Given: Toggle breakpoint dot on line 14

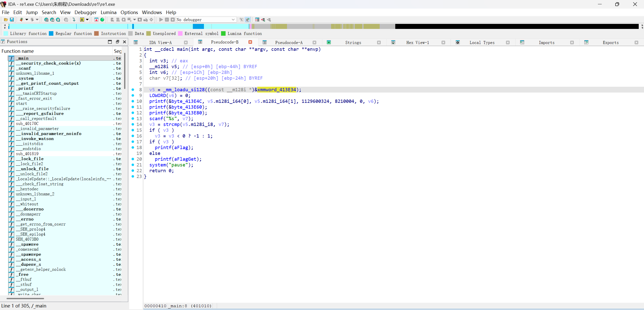Looking at the screenshot, I should (133, 124).
